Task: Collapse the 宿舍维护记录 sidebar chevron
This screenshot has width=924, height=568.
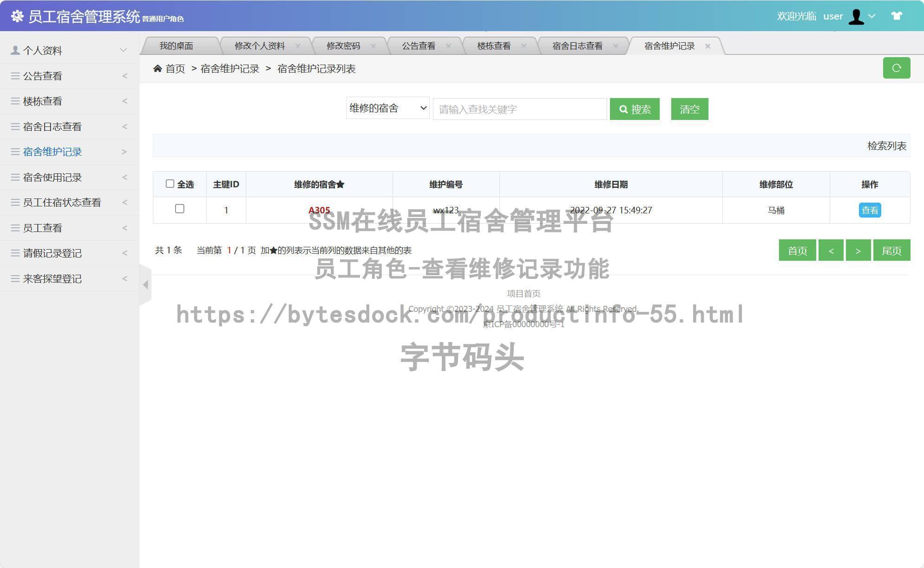Action: coord(124,152)
